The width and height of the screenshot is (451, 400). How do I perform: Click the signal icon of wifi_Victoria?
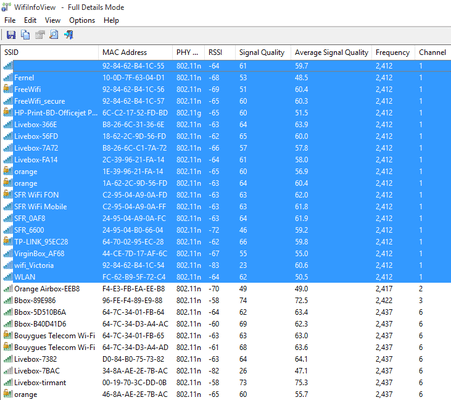pyautogui.click(x=8, y=265)
